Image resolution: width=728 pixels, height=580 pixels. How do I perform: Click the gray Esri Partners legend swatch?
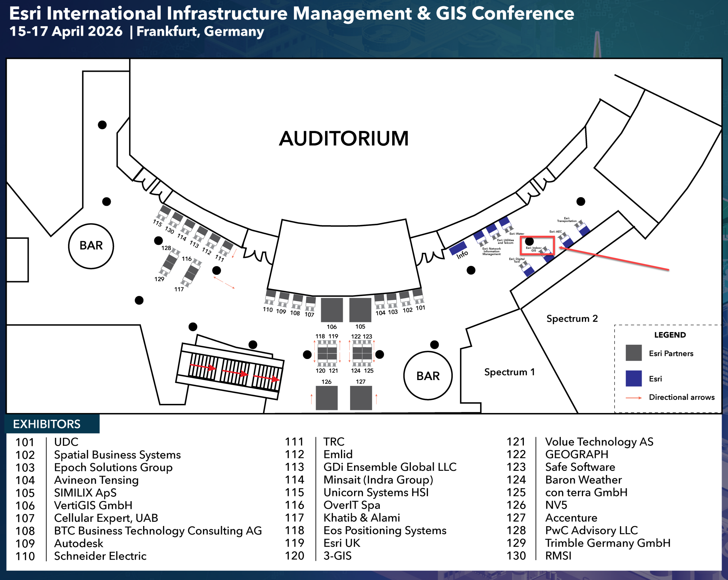pyautogui.click(x=634, y=353)
